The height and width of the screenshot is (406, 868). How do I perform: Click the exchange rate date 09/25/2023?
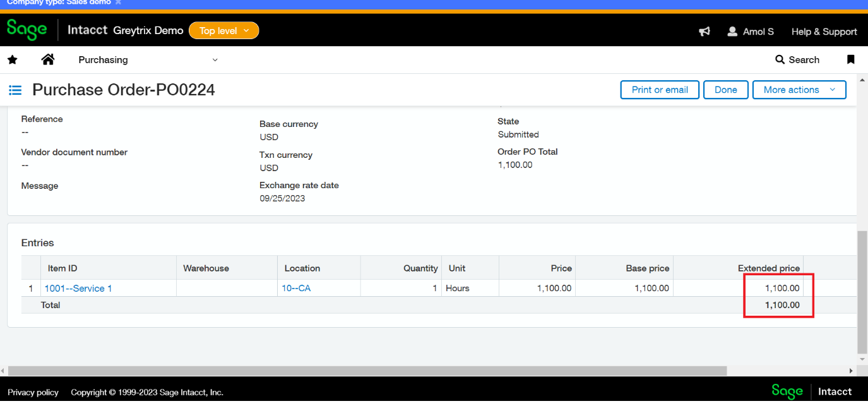(282, 198)
